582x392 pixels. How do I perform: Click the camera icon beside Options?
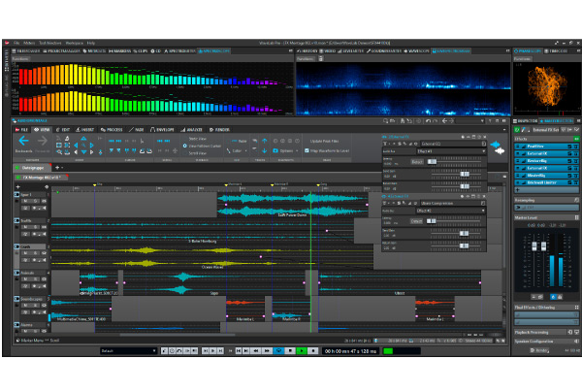pos(275,150)
